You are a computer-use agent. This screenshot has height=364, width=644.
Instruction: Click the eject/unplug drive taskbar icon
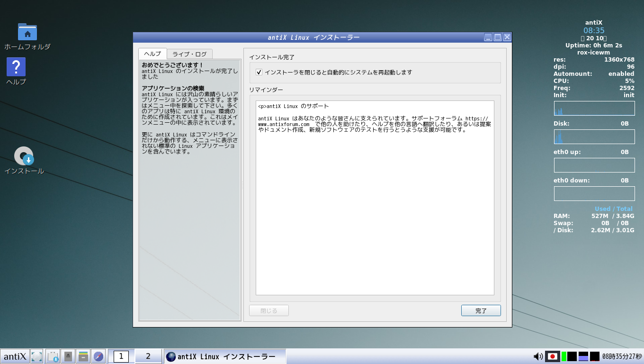click(x=68, y=356)
